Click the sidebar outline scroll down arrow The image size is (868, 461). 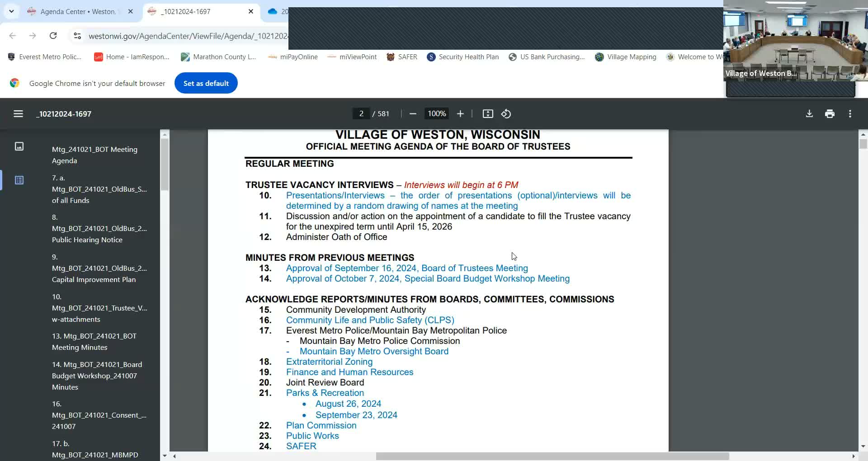(165, 456)
